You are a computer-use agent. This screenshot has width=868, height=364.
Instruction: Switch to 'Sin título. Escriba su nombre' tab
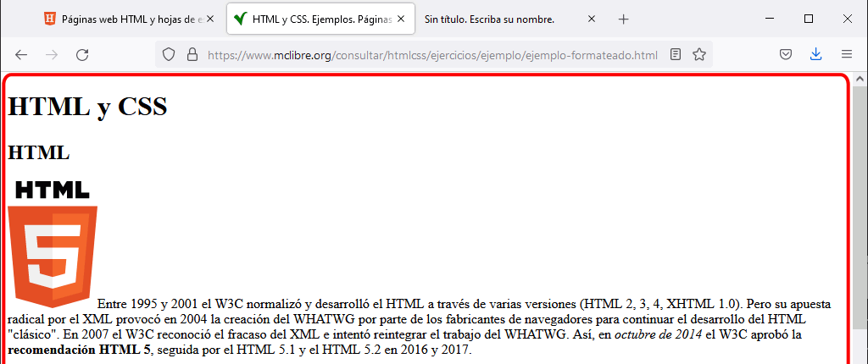511,19
